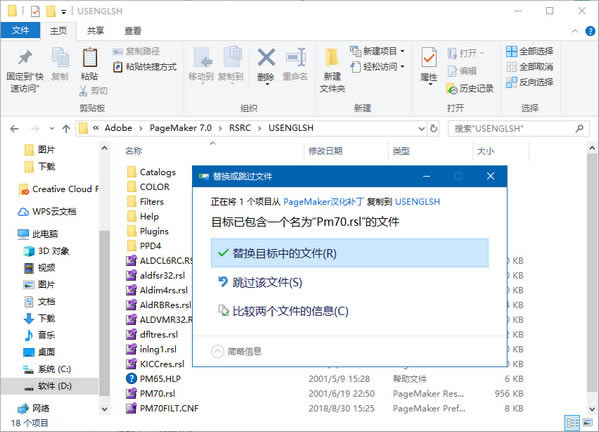Click Select all in ribbon
599x432 pixels.
point(529,51)
